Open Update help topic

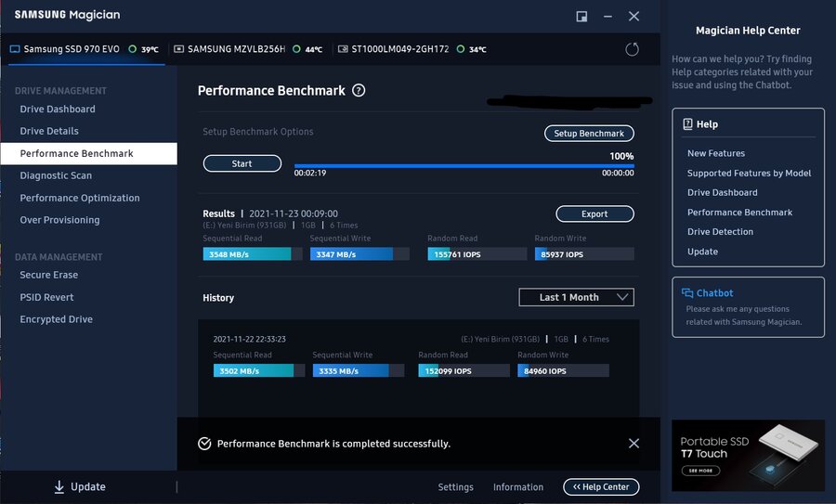tap(703, 252)
